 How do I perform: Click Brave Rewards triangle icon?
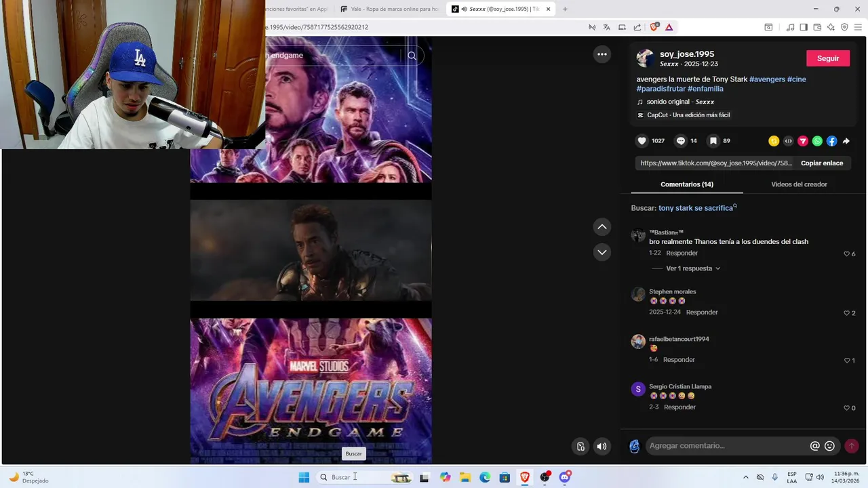pos(669,27)
